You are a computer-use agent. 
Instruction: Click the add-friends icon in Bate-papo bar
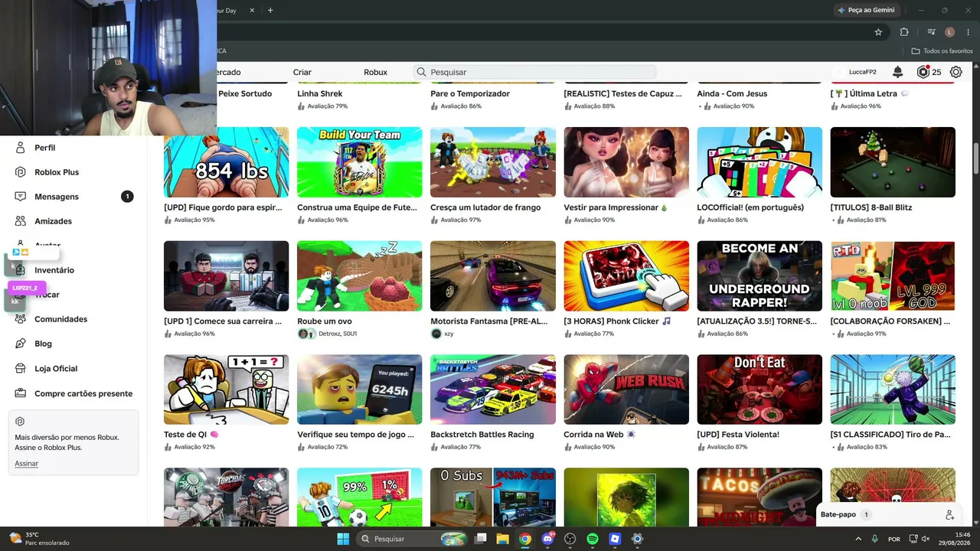949,515
